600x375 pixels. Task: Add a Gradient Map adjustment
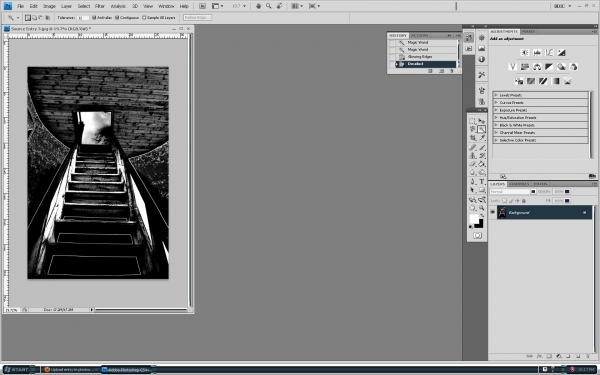pos(555,81)
